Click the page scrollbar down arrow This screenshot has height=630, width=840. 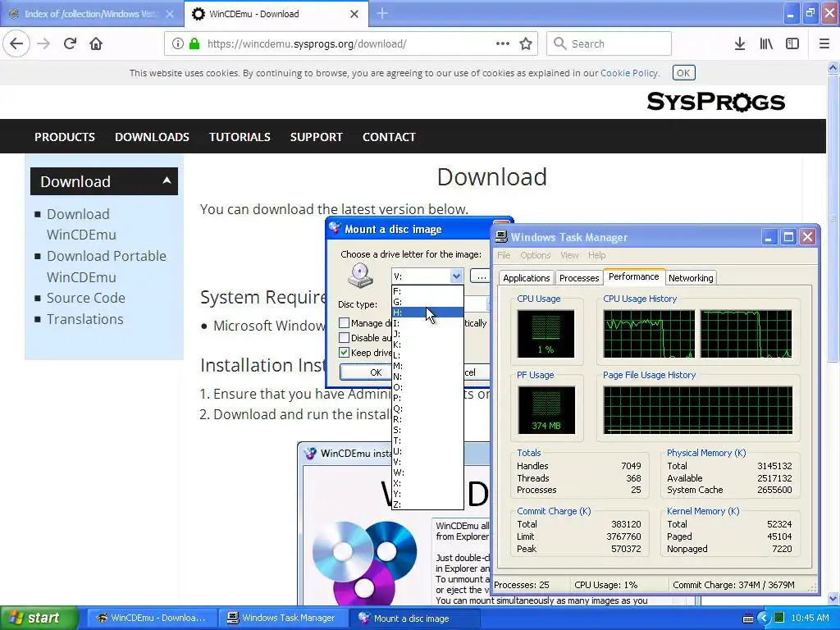pyautogui.click(x=833, y=599)
